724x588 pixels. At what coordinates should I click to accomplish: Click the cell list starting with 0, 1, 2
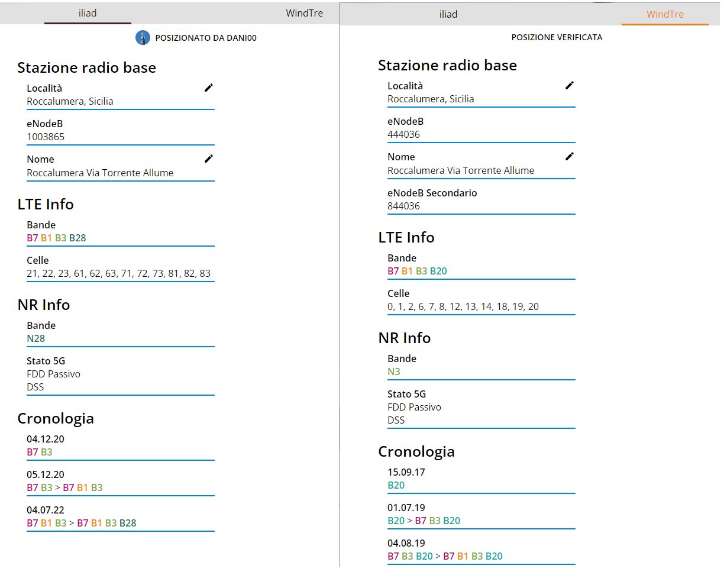tap(463, 306)
